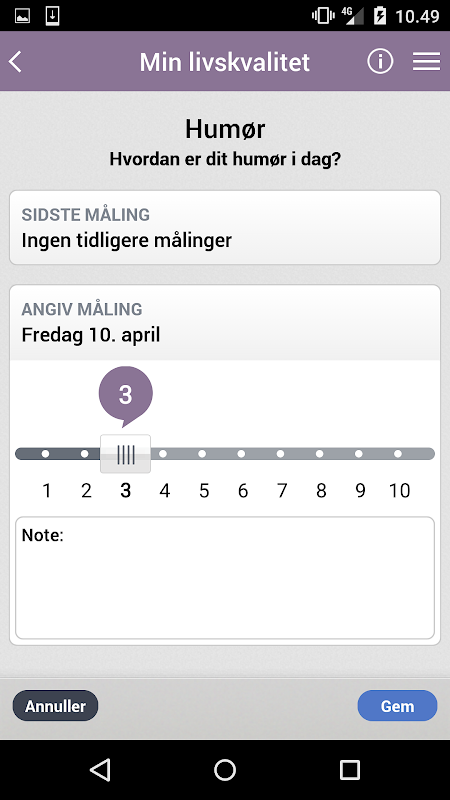The height and width of the screenshot is (800, 450).
Task: Select slider dot for value 8
Action: click(319, 454)
